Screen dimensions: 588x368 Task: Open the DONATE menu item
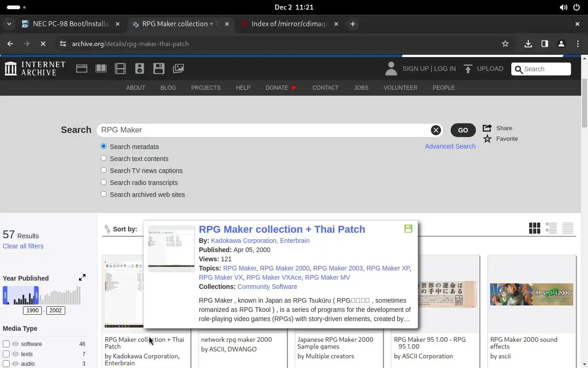click(x=281, y=88)
